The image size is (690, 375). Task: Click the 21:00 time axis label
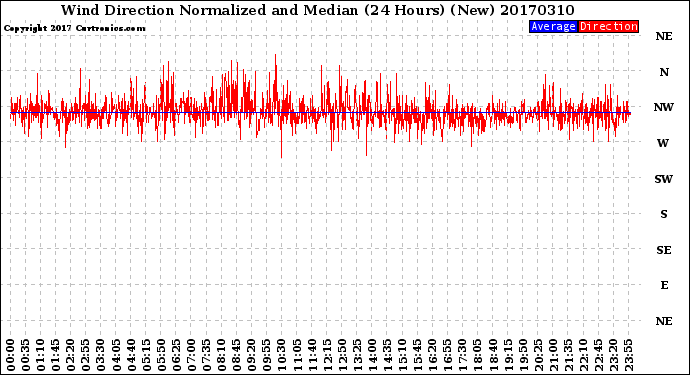click(554, 355)
